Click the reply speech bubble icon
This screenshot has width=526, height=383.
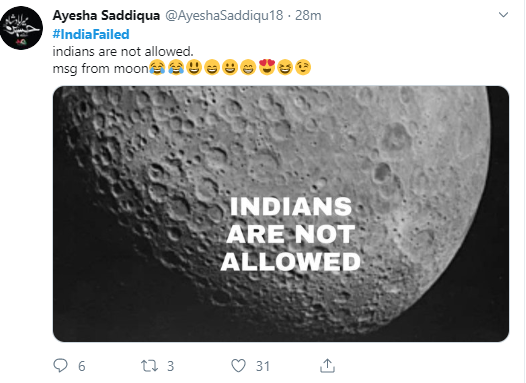coord(60,365)
